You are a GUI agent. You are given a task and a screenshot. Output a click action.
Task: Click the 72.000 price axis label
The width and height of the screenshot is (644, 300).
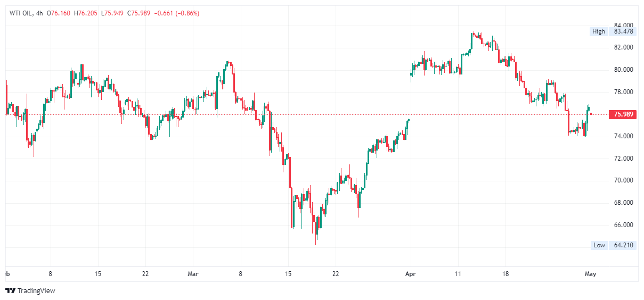(623, 159)
